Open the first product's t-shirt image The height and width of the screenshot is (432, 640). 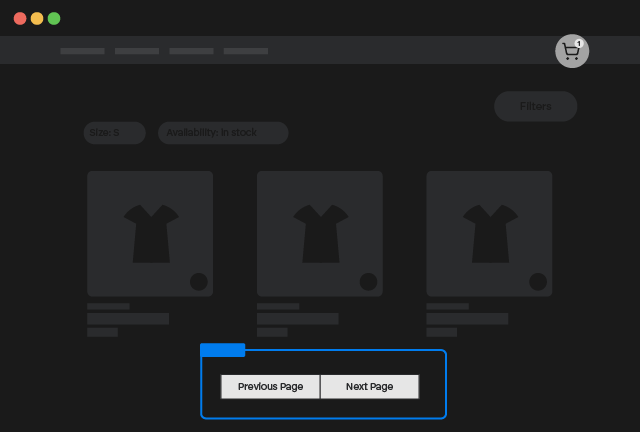click(x=150, y=233)
